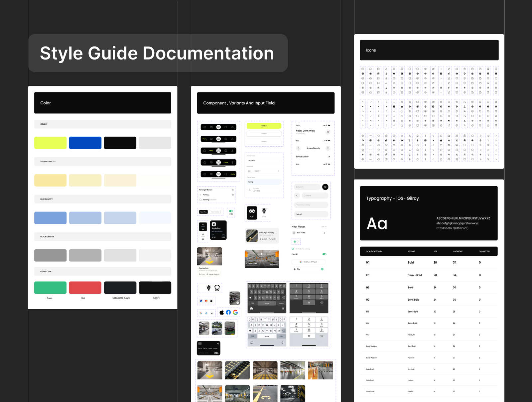Click the bus vehicle icon

(217, 288)
